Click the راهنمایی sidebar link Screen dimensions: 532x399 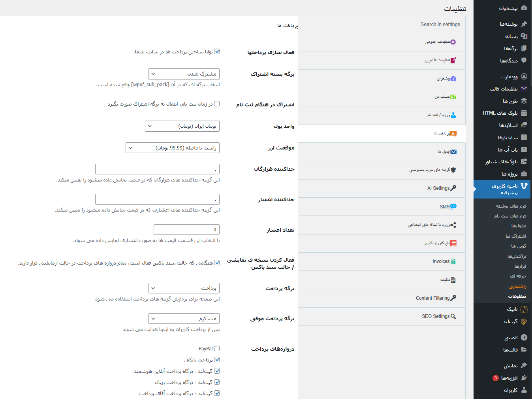click(x=518, y=286)
